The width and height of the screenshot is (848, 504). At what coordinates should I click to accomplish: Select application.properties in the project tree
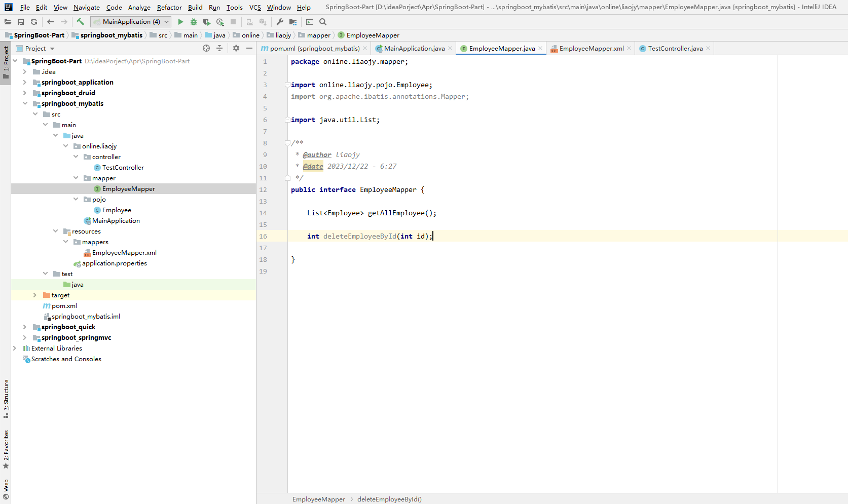coord(114,263)
